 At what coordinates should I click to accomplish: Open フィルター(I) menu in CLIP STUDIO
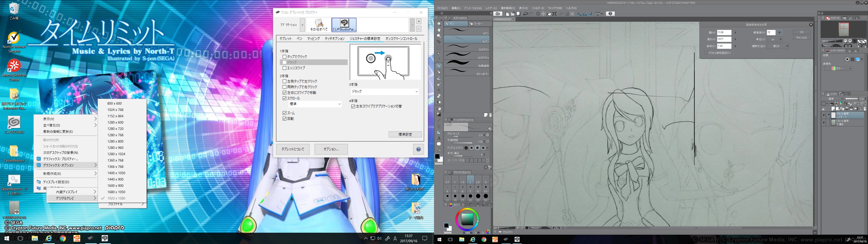(x=538, y=8)
